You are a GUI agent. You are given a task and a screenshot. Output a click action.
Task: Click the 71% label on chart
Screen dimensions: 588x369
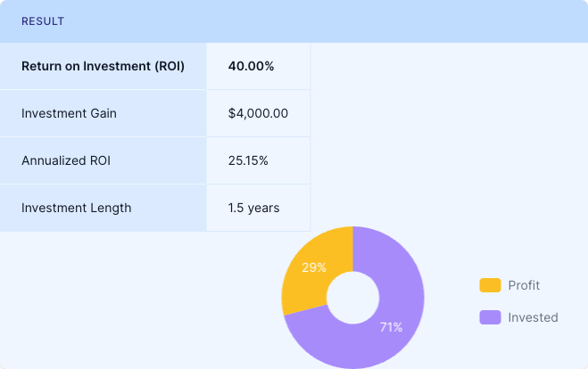pos(391,327)
